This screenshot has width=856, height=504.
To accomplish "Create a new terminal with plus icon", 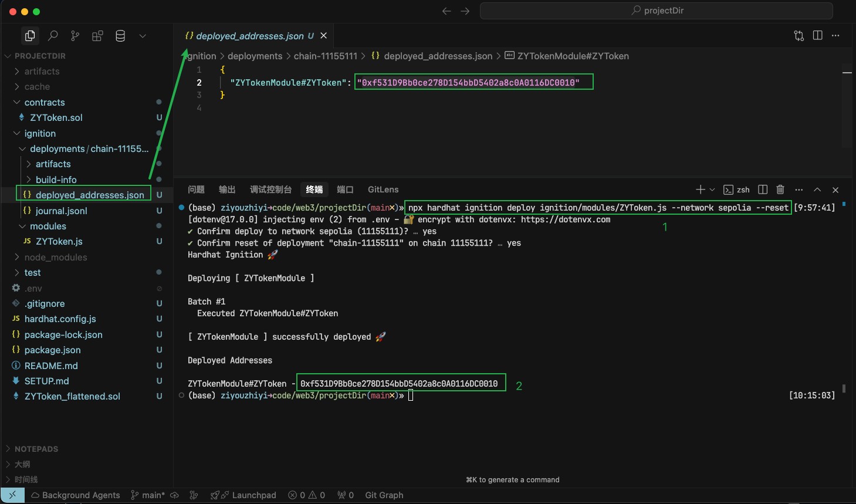I will tap(700, 190).
